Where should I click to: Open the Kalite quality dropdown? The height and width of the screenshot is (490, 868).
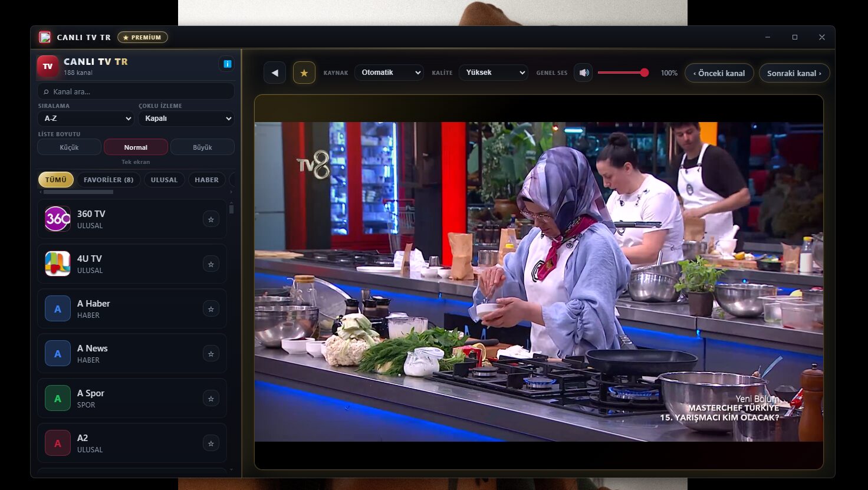(493, 73)
